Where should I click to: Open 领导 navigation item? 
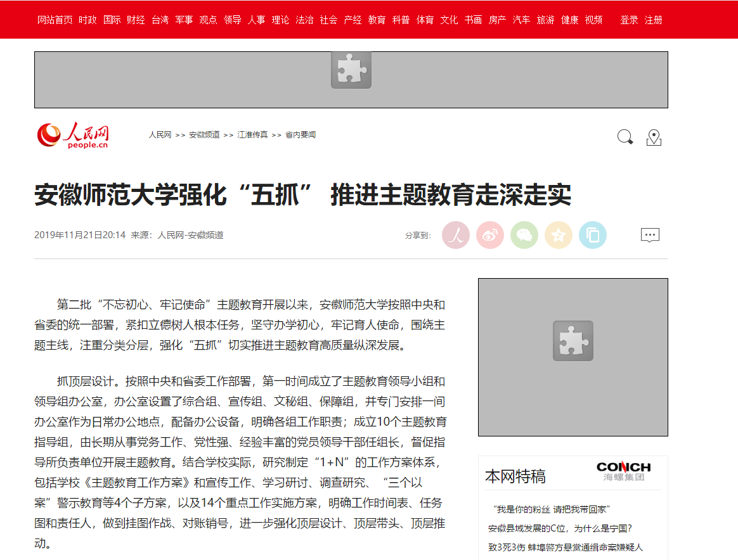tap(233, 20)
